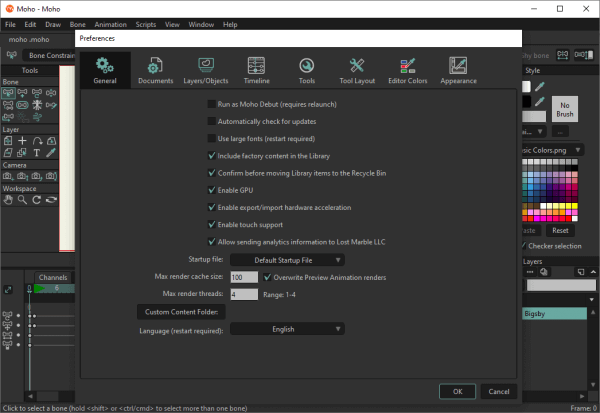Select the Select Bone tool
This screenshot has height=413, width=600.
click(8, 93)
